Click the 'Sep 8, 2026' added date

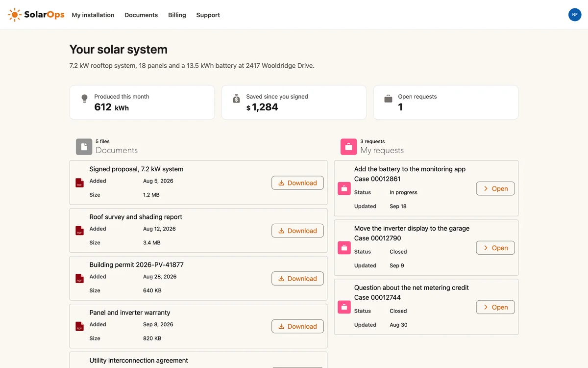(158, 324)
